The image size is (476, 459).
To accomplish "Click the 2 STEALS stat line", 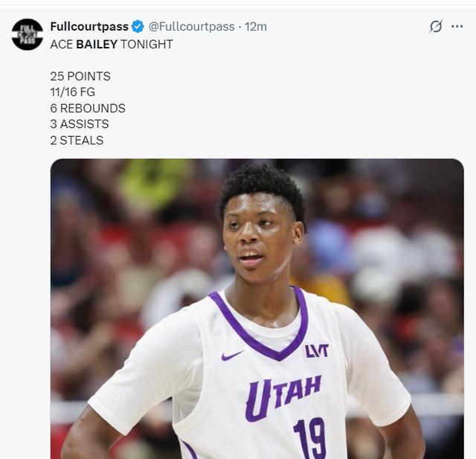I will [77, 141].
